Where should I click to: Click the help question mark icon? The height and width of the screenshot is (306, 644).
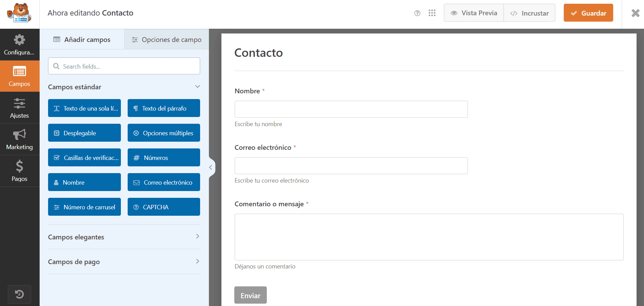[x=417, y=13]
